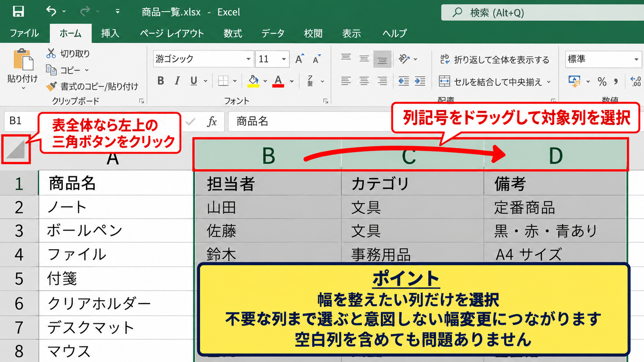Toggle horizontal center alignment button
Screen dimensions: 644x362
[364, 81]
